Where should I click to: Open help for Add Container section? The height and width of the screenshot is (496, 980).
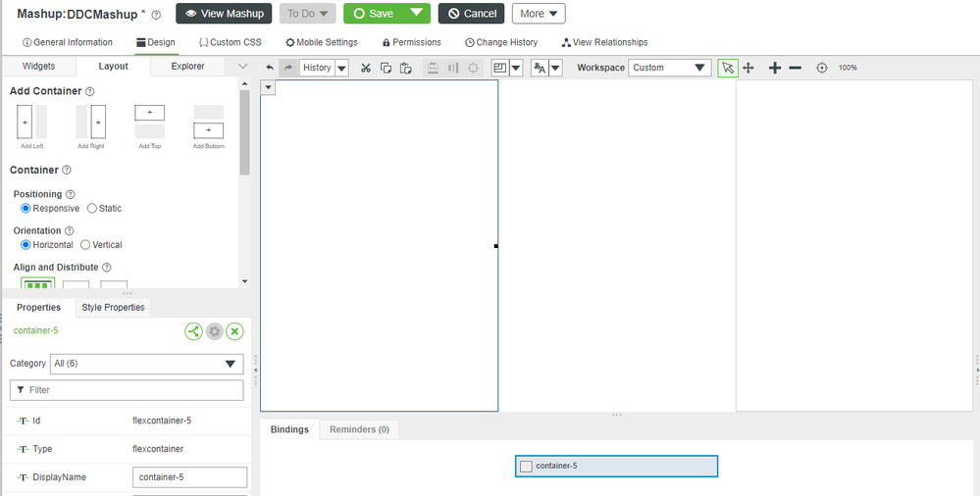pos(90,91)
